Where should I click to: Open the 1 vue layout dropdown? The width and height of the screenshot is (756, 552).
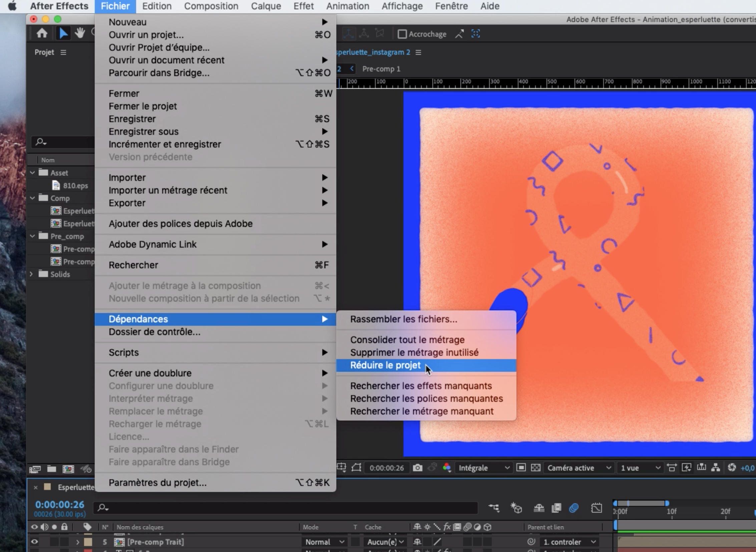point(640,468)
